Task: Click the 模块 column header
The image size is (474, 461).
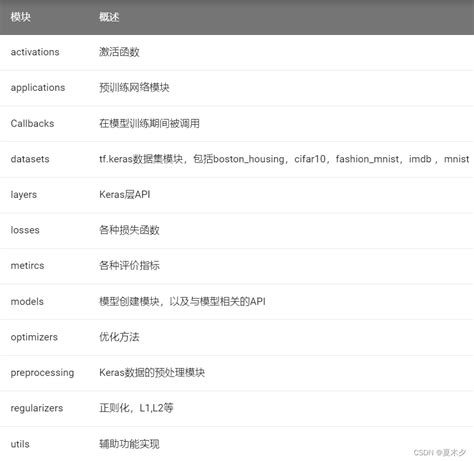Action: tap(21, 17)
